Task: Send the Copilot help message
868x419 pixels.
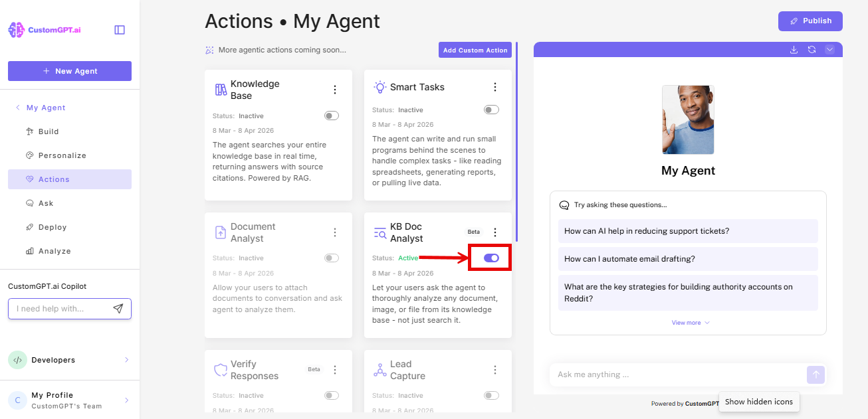Action: point(118,308)
